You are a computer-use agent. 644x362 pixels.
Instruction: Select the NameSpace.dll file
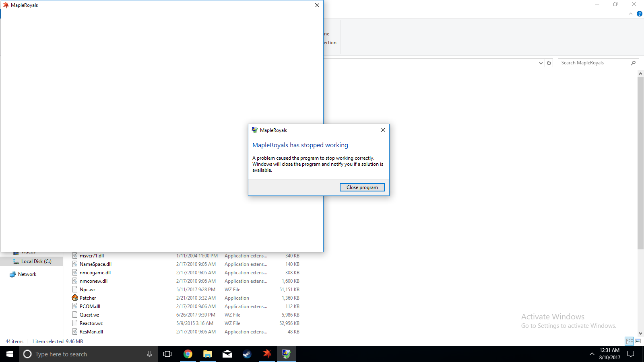95,264
